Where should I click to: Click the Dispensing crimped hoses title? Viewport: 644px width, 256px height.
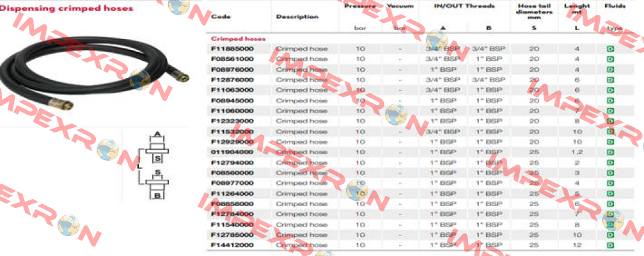[67, 8]
